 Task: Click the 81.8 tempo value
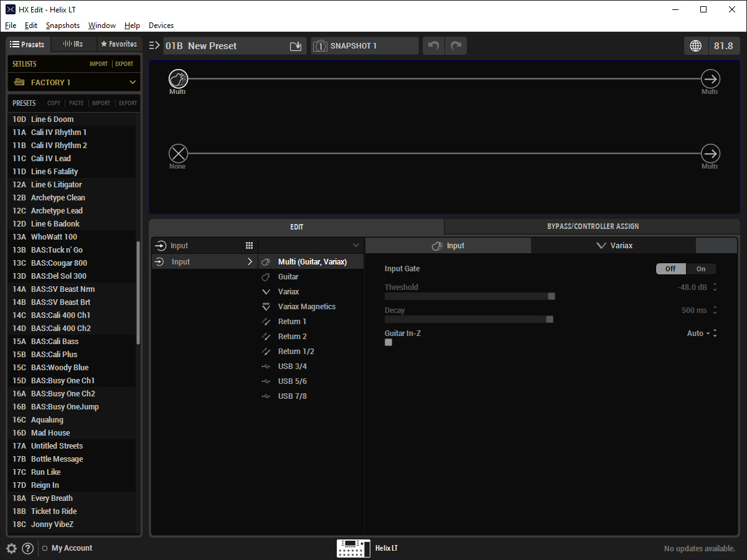coord(724,46)
